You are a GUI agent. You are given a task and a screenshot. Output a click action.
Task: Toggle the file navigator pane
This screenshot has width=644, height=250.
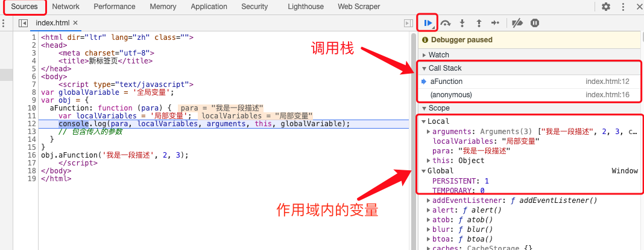23,23
